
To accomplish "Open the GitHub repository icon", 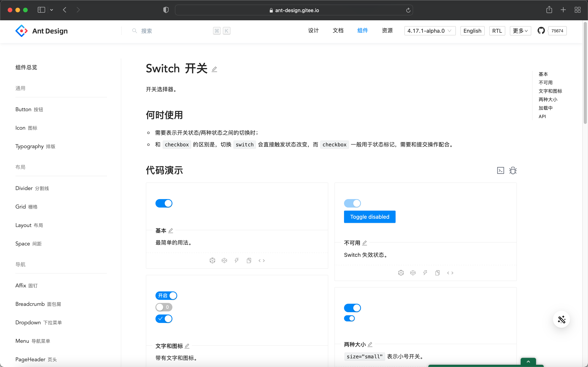I will coord(541,31).
